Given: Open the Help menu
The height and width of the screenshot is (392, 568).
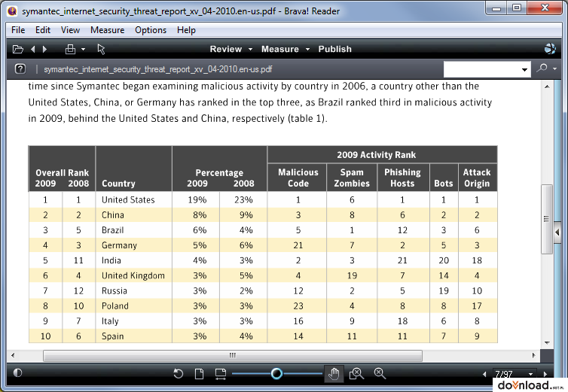Looking at the screenshot, I should 186,30.
